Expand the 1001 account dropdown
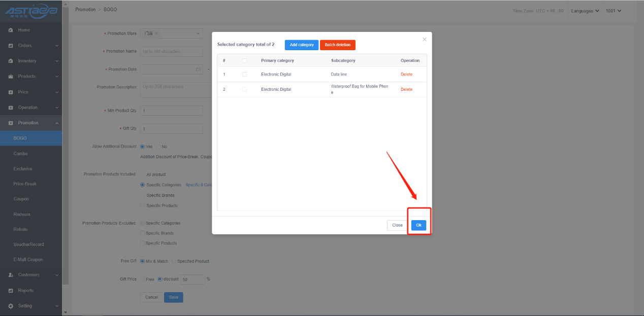 coord(614,11)
